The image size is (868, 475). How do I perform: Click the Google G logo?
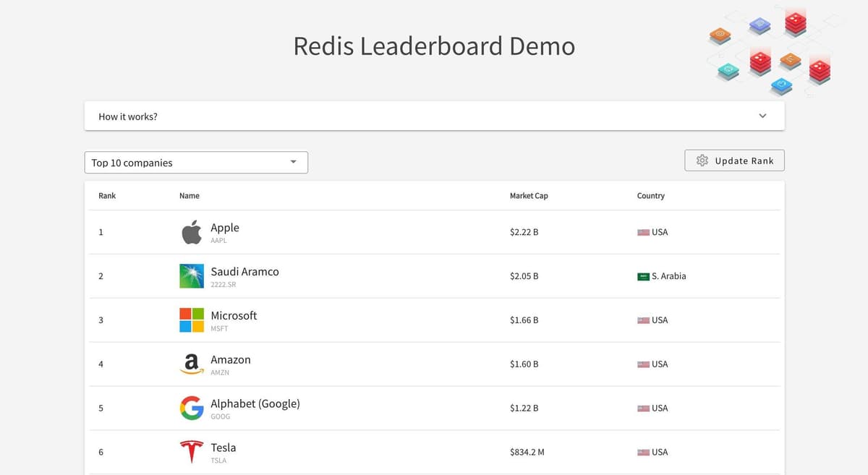[192, 408]
